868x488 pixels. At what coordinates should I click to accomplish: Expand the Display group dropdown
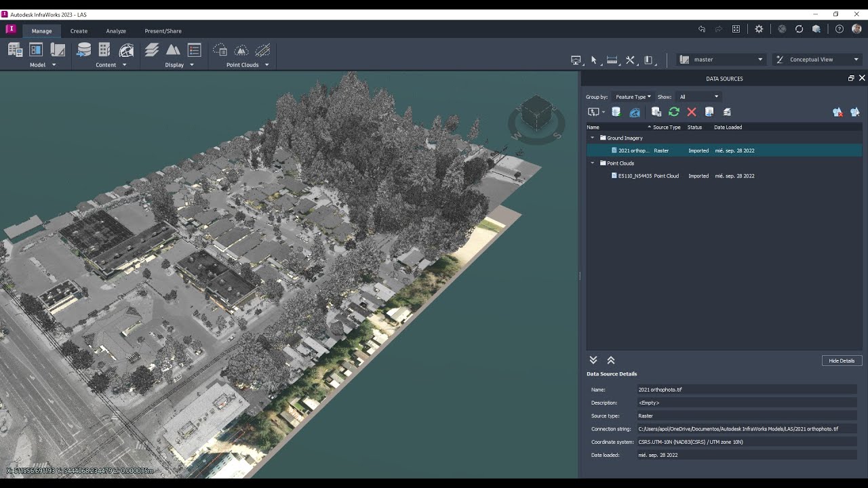(x=192, y=65)
